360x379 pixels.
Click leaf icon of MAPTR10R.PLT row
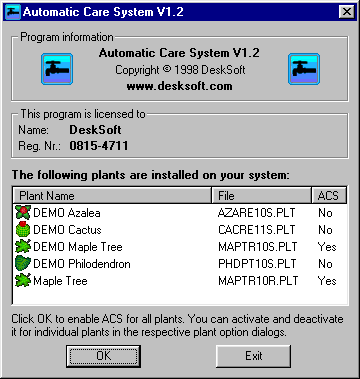tap(23, 281)
